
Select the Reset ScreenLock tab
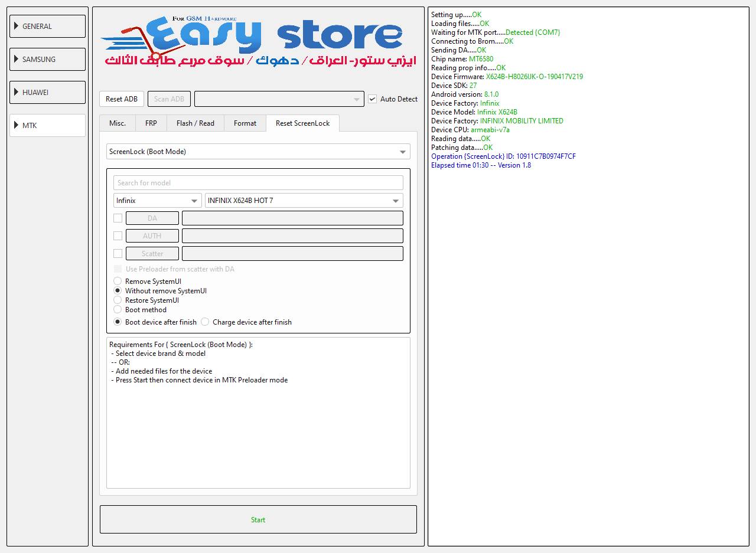point(303,123)
